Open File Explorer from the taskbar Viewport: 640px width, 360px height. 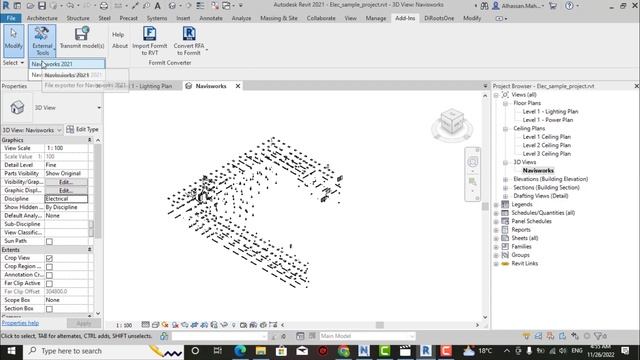tap(260, 351)
